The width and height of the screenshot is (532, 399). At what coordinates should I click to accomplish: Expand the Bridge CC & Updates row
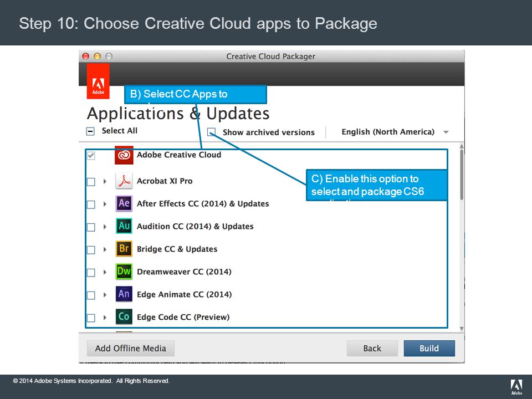pos(105,250)
